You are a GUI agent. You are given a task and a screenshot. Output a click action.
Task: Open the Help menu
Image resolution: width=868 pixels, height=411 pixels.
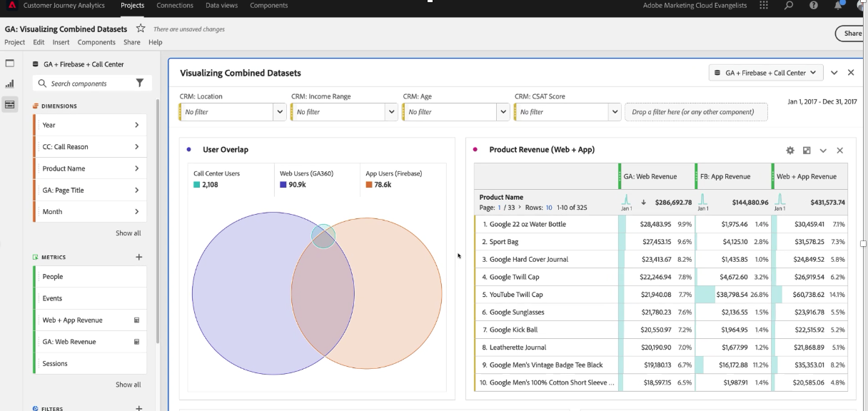pyautogui.click(x=155, y=42)
